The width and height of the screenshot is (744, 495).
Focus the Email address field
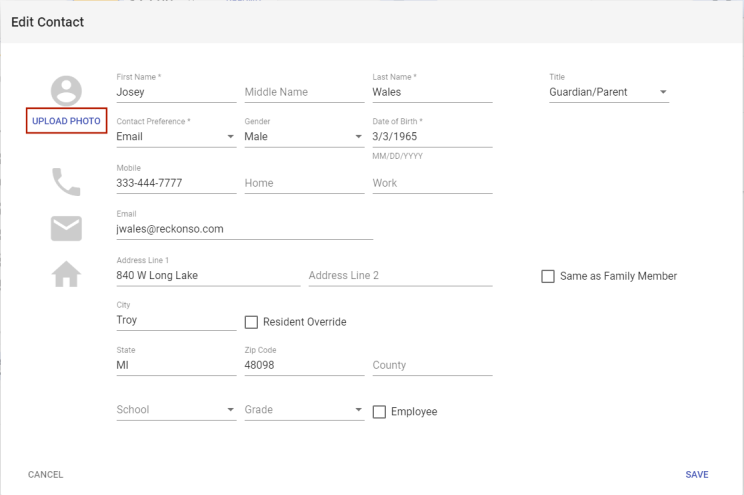coord(244,229)
